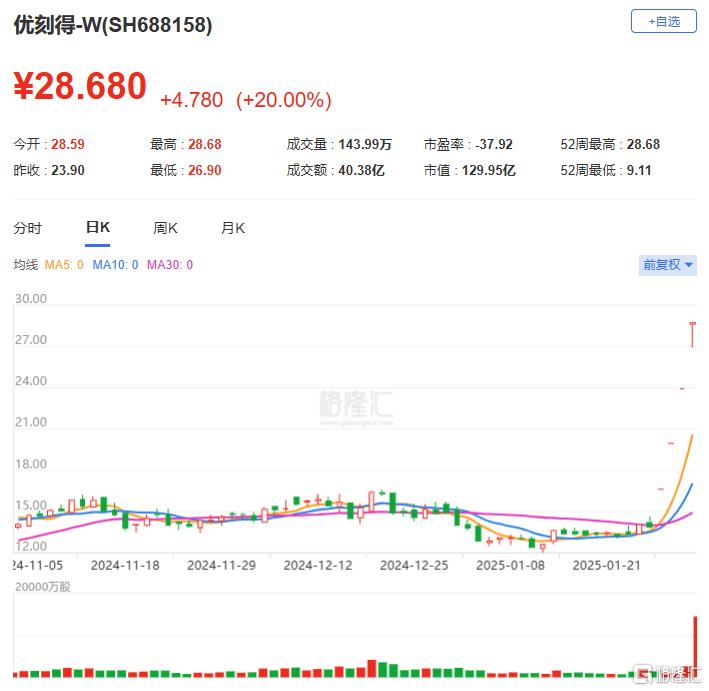Click the MA10 moving average label
This screenshot has width=709, height=691.
tap(115, 265)
